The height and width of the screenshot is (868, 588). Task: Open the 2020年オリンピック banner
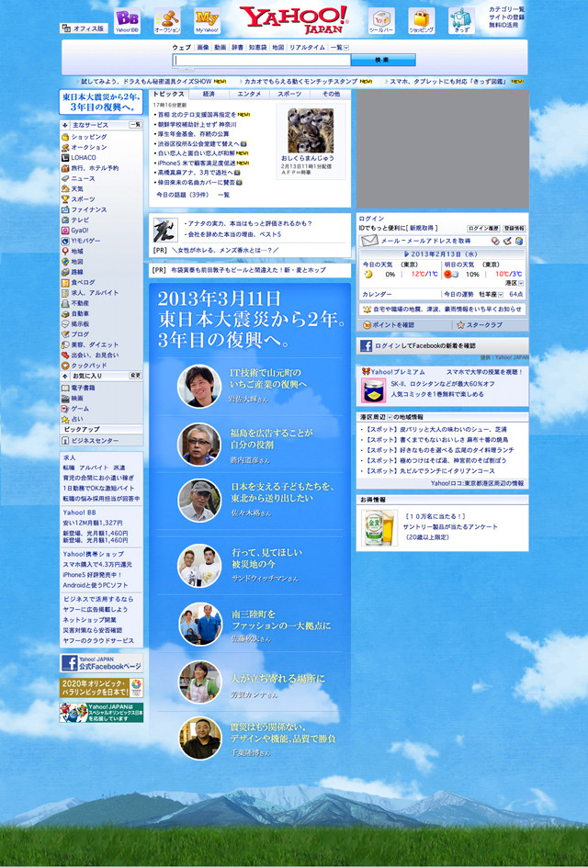101,688
